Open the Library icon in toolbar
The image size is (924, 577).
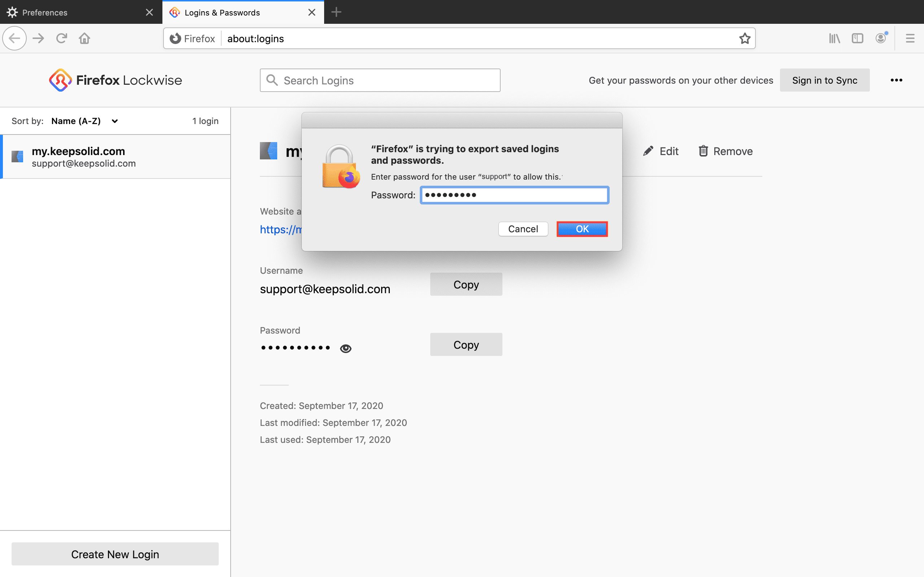pos(834,38)
